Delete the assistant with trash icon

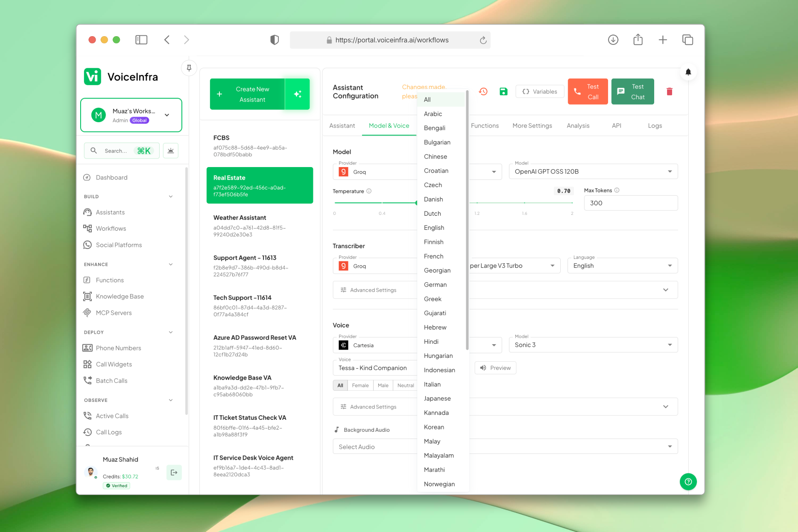pyautogui.click(x=669, y=91)
